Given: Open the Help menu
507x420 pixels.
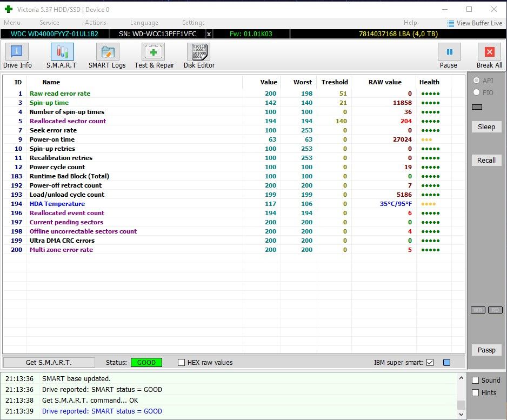Looking at the screenshot, I should coord(410,23).
